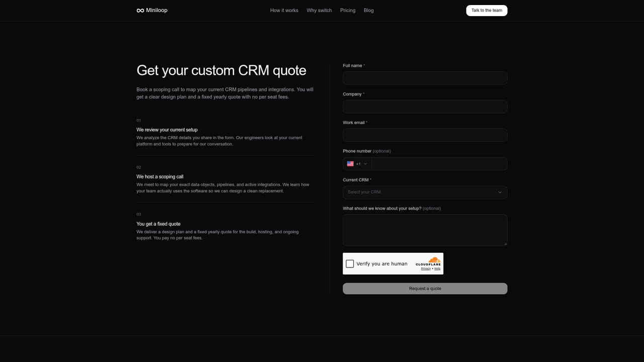Go to the Why switch page
Screen dimensions: 644x362
coord(319,11)
